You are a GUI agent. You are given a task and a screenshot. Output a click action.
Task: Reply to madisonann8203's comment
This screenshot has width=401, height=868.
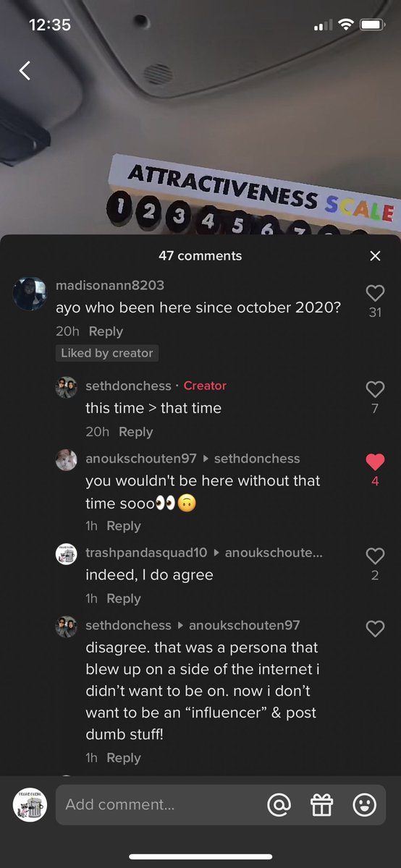[x=106, y=331]
